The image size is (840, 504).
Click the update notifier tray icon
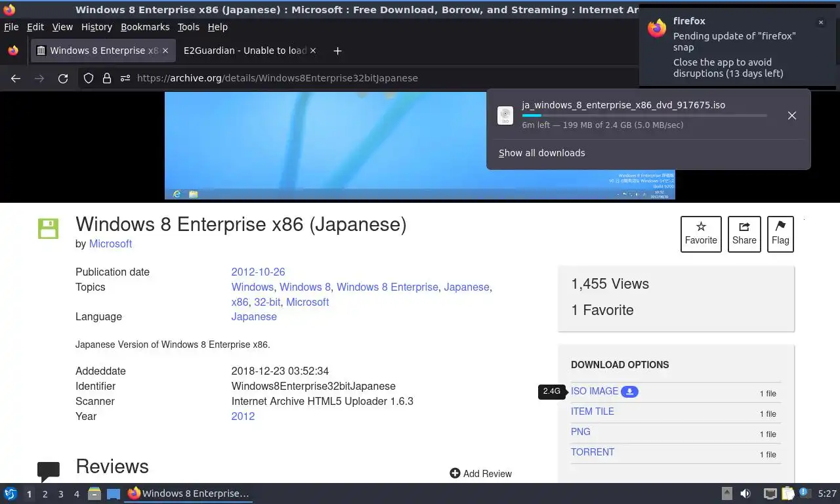[805, 493]
